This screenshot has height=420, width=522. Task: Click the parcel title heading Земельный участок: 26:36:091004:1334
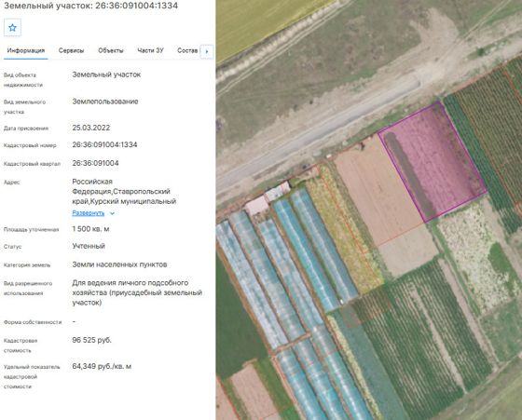tap(91, 6)
